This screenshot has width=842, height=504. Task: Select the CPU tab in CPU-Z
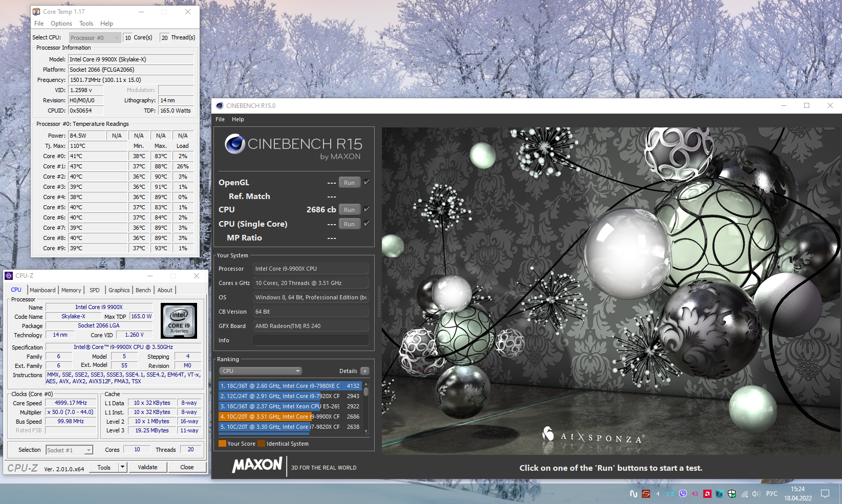coord(16,290)
